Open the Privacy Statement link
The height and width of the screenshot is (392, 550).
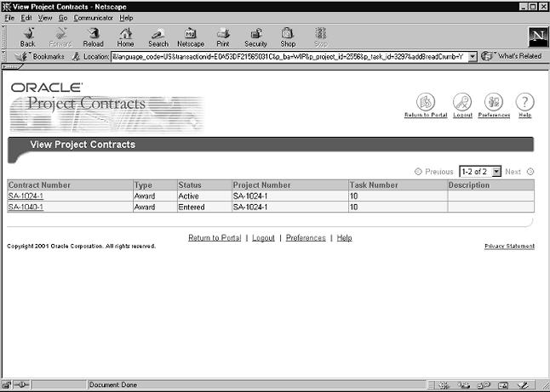pos(509,247)
